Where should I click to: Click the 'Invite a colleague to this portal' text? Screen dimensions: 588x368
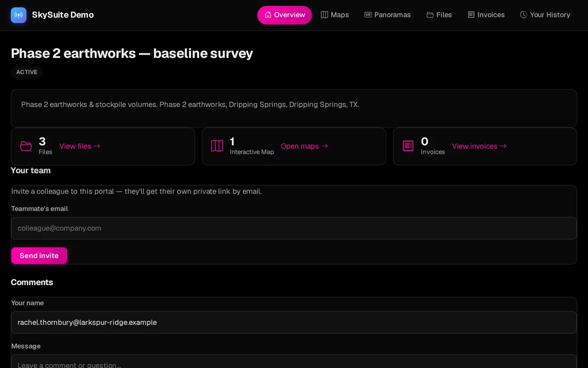tap(136, 191)
